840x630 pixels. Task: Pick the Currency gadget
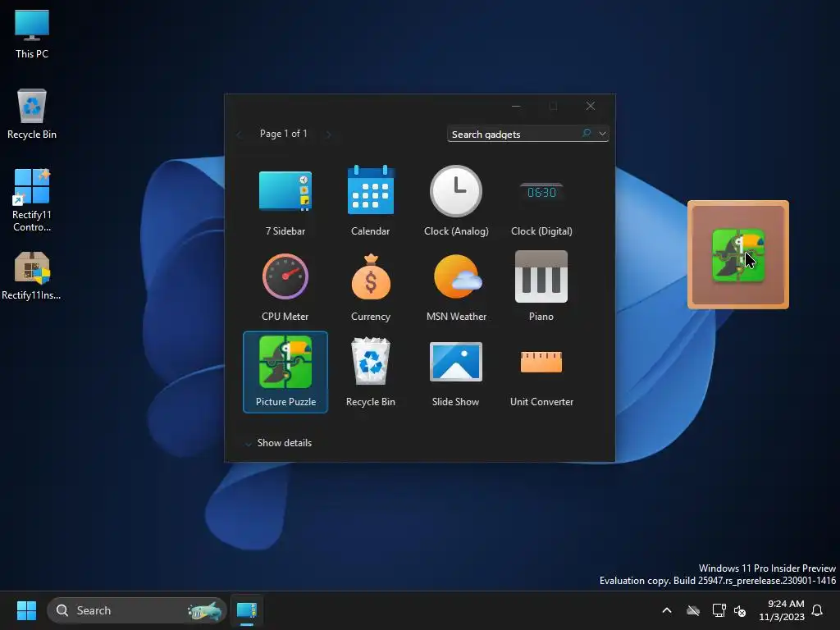[370, 286]
